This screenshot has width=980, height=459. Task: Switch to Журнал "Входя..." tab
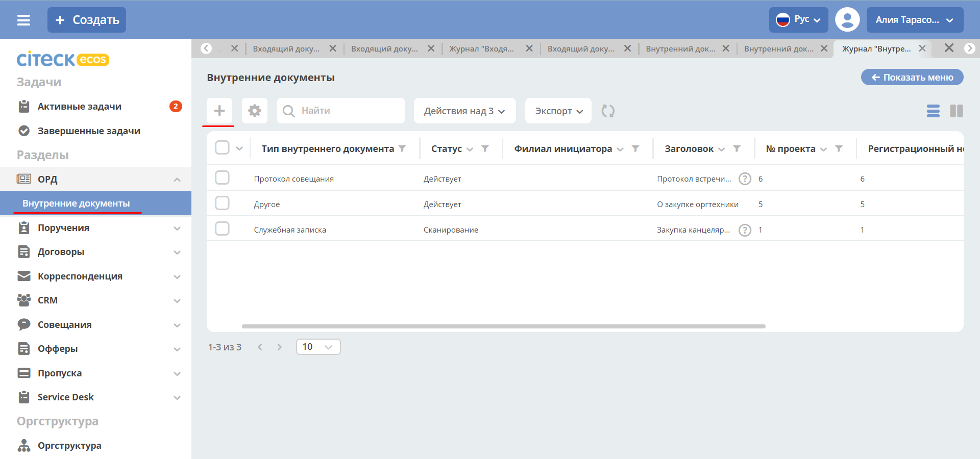coord(481,48)
